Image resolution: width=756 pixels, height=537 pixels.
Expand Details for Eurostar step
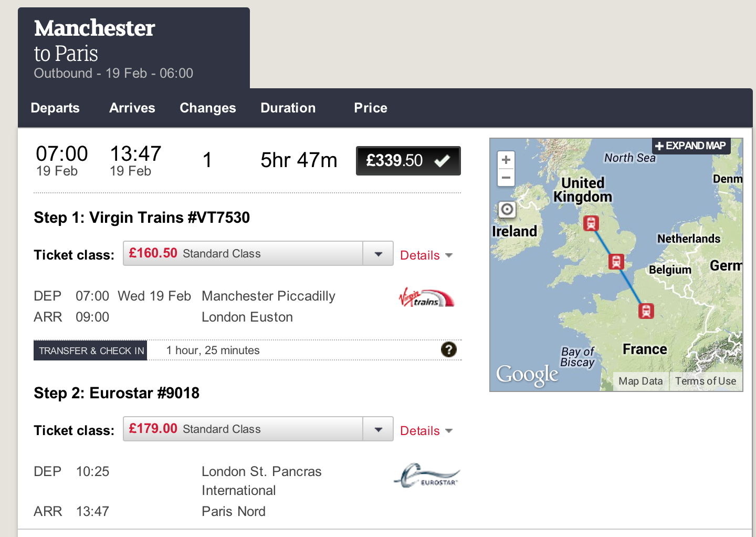pos(426,431)
